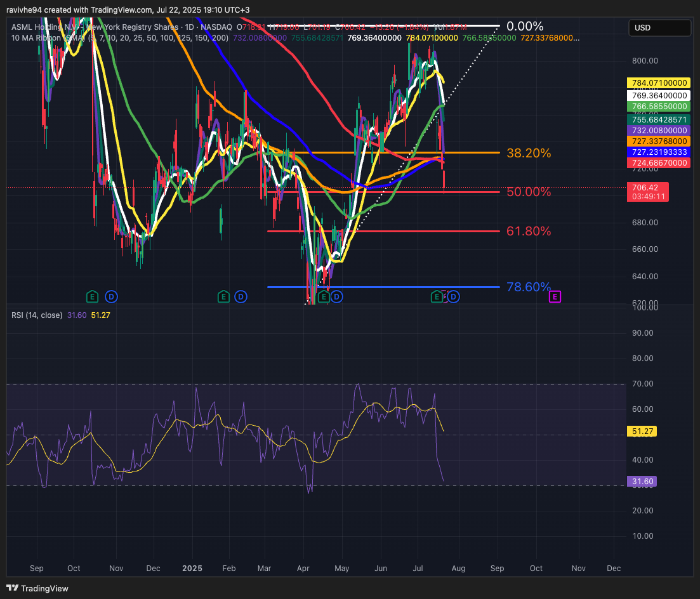Click the 80.00 RSI scale value
Image resolution: width=700 pixels, height=599 pixels.
[643, 359]
